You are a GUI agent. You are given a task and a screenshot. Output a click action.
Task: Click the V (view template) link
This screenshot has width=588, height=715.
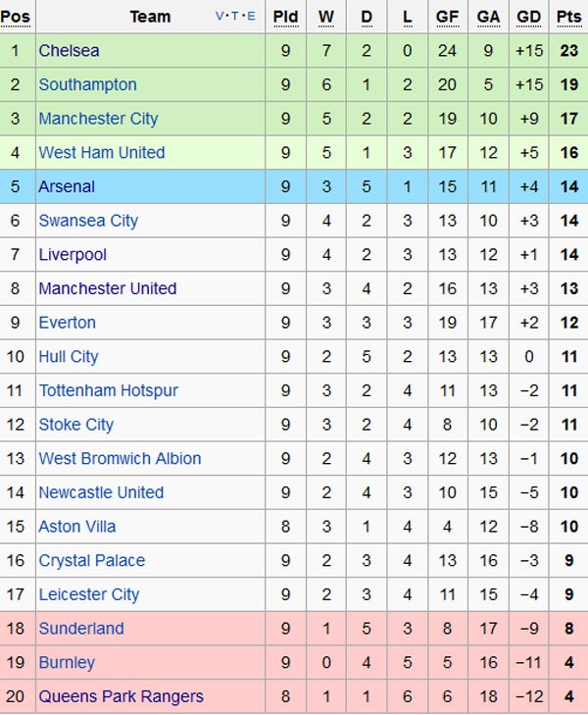pos(220,17)
